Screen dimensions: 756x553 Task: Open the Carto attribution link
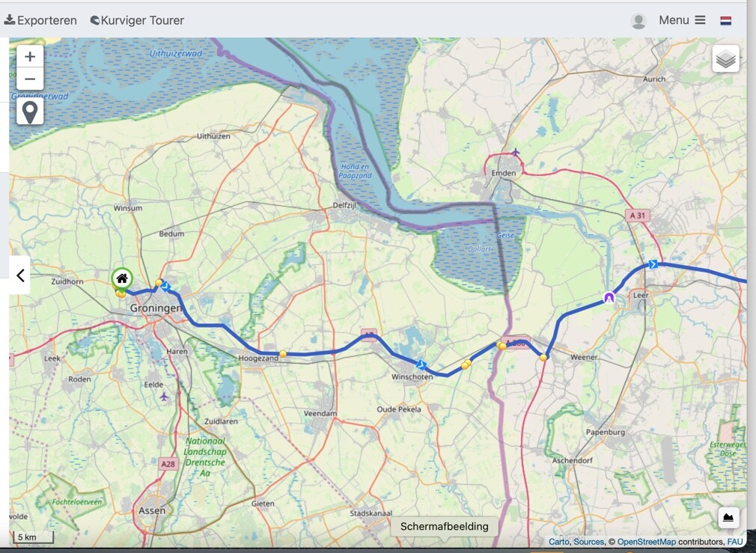(x=559, y=542)
